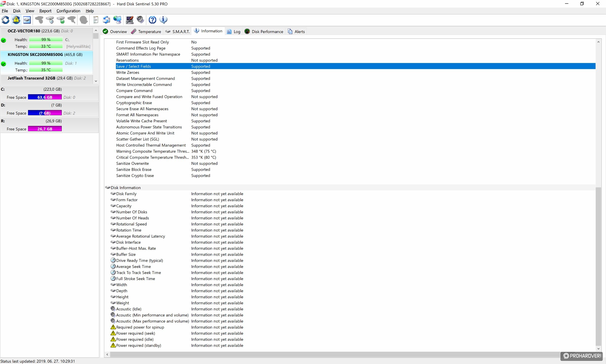Click the drive icon beside Disk Family
Viewport: 606px width, 364px height.
pyautogui.click(x=113, y=194)
